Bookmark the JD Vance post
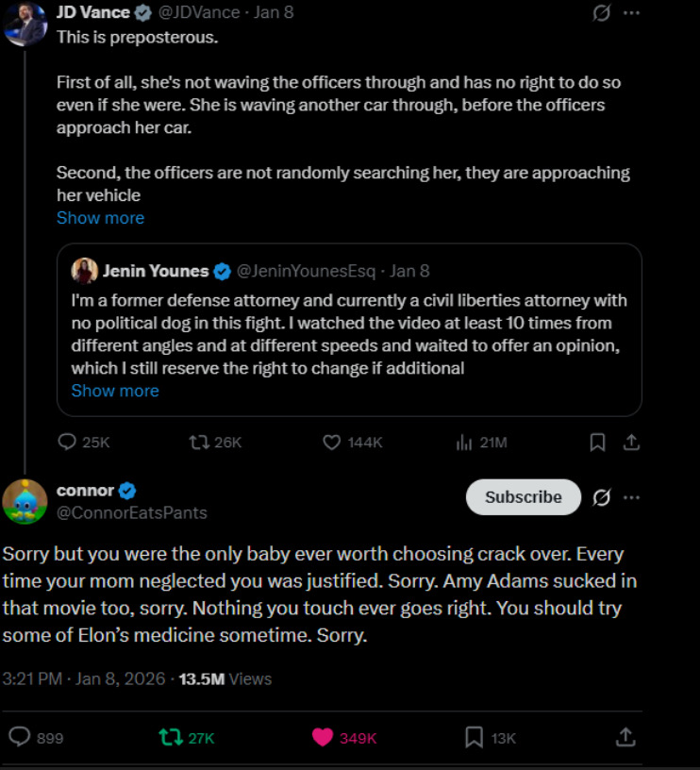The image size is (700, 770). 597,442
